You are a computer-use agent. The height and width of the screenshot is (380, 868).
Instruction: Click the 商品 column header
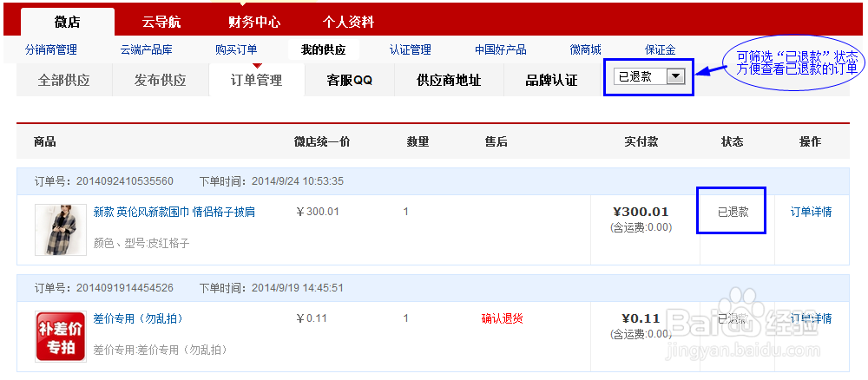click(45, 142)
